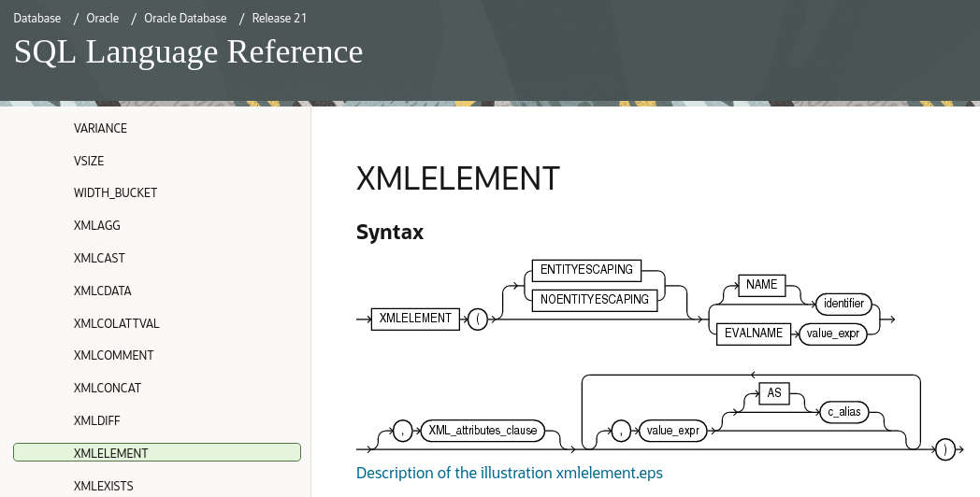Open XMLCOLATTVAL in the sidebar
Viewport: 980px width, 497px height.
116,323
